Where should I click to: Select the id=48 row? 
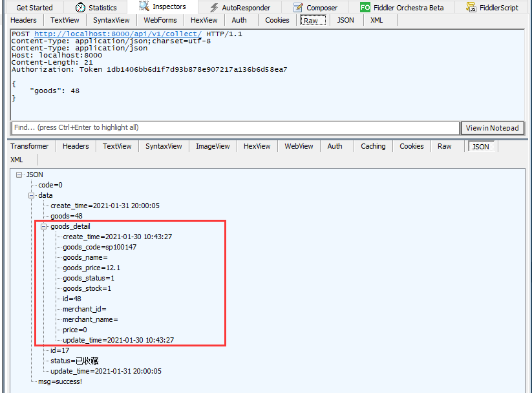pyautogui.click(x=72, y=299)
